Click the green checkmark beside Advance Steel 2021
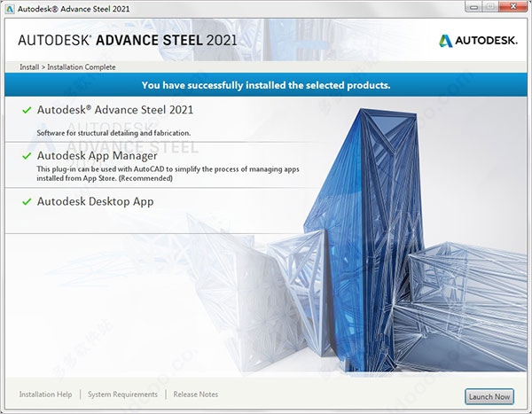Image resolution: width=532 pixels, height=414 pixels. [27, 110]
